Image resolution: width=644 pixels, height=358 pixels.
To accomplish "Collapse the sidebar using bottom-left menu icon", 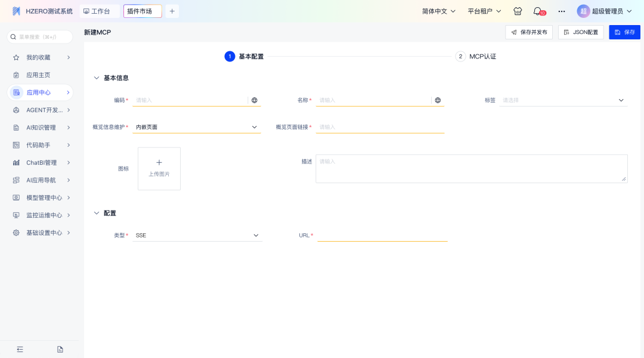I will click(x=20, y=349).
